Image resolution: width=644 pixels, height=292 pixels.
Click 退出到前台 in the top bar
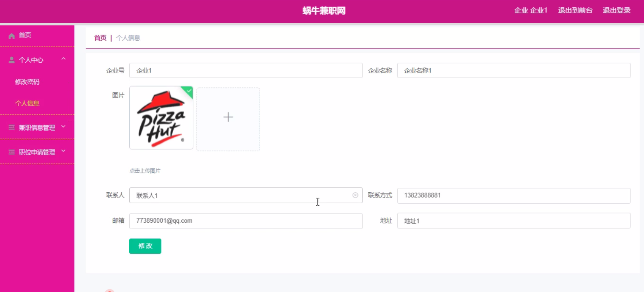point(575,10)
